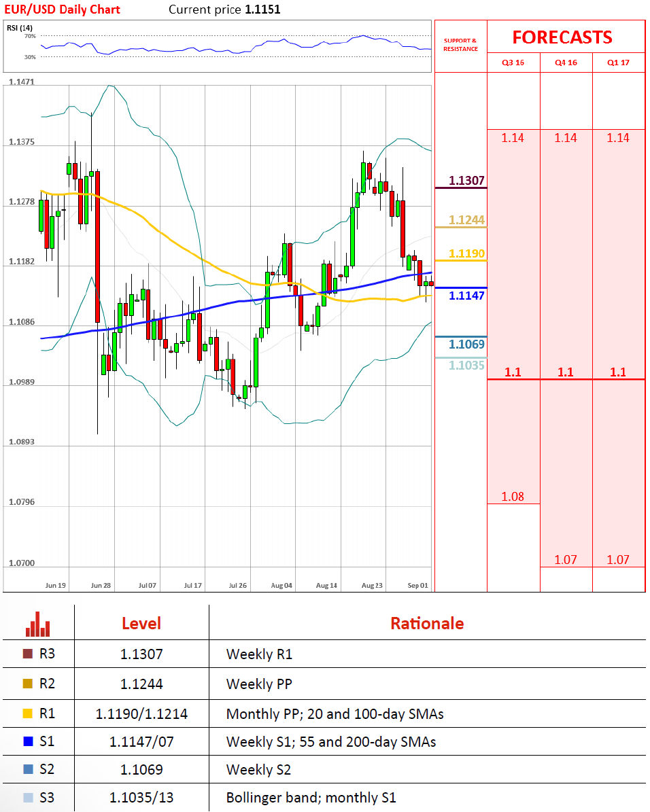Select the Q1 17 column header
The image size is (650, 812).
[x=618, y=63]
